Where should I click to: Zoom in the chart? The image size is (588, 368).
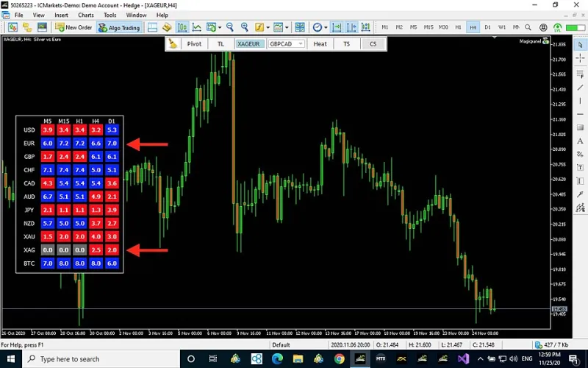pos(245,27)
